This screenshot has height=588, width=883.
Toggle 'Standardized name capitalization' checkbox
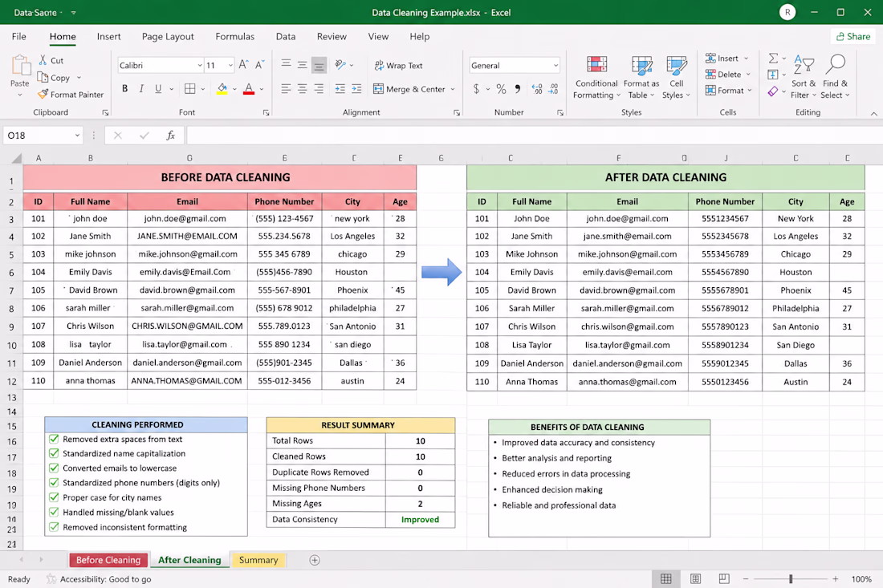tap(54, 453)
